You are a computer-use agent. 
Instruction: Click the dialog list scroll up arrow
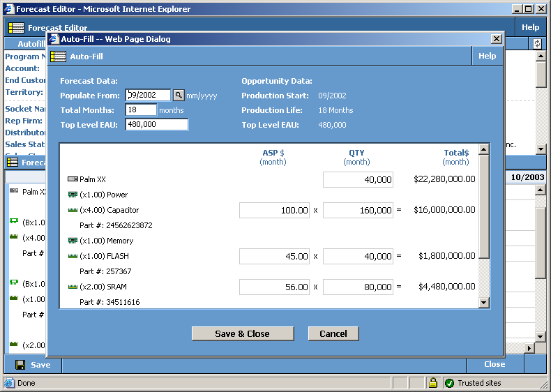484,149
